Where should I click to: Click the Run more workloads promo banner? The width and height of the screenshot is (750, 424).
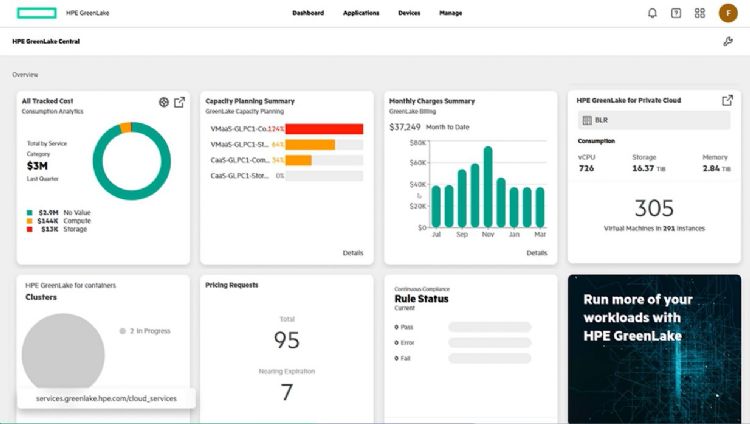click(654, 349)
